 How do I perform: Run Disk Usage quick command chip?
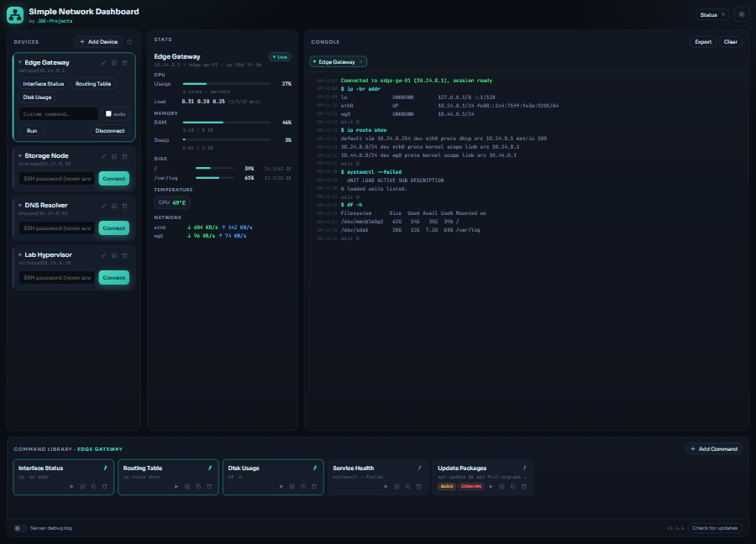pos(37,97)
